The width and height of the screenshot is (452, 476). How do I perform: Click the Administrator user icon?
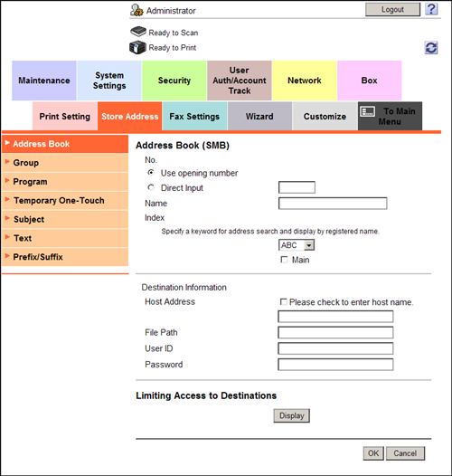137,10
